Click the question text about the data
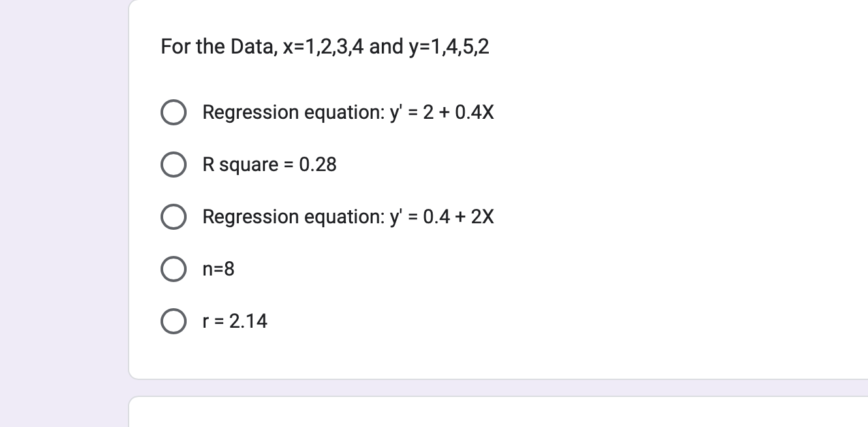 [x=324, y=46]
